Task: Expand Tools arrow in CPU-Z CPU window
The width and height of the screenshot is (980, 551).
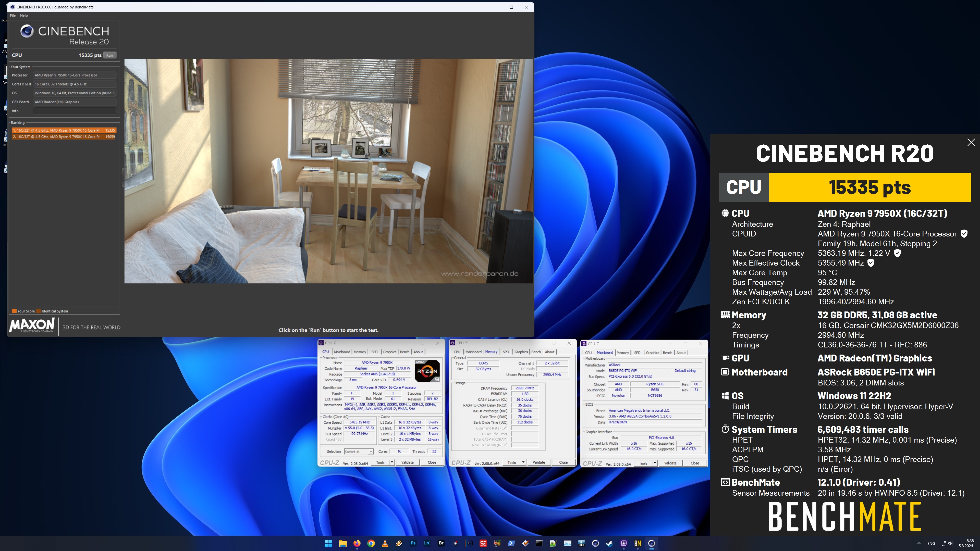Action: [x=392, y=462]
